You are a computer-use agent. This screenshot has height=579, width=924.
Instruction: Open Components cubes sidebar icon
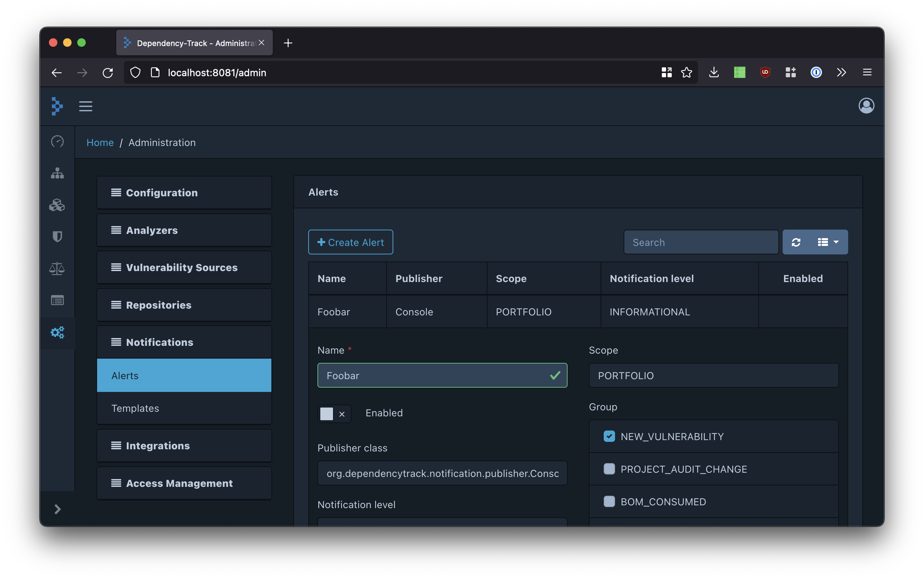[57, 205]
